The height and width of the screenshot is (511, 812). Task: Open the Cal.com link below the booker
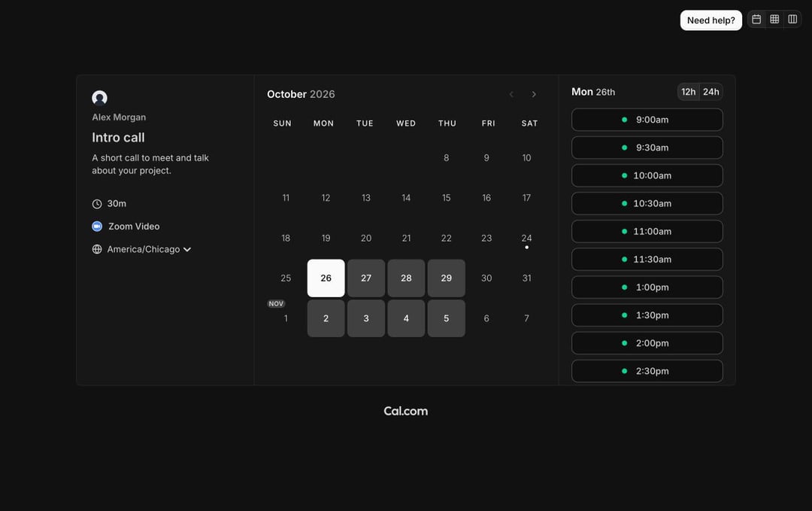coord(405,411)
